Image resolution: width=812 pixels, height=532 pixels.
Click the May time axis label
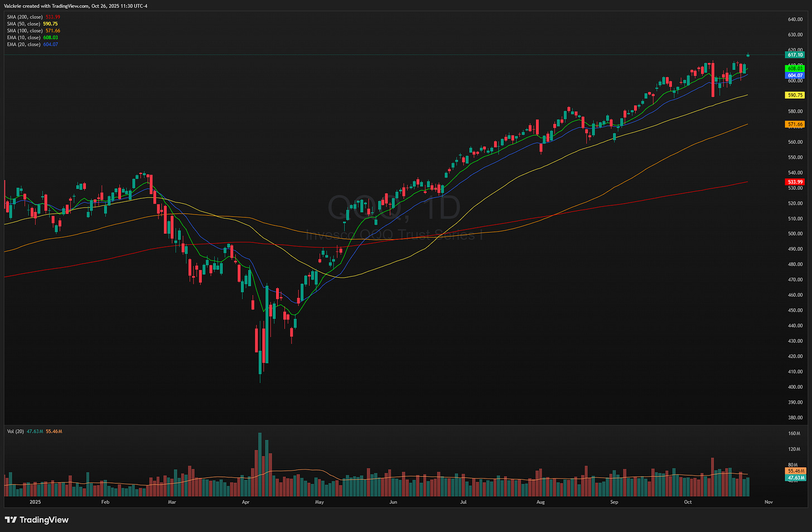pos(319,502)
